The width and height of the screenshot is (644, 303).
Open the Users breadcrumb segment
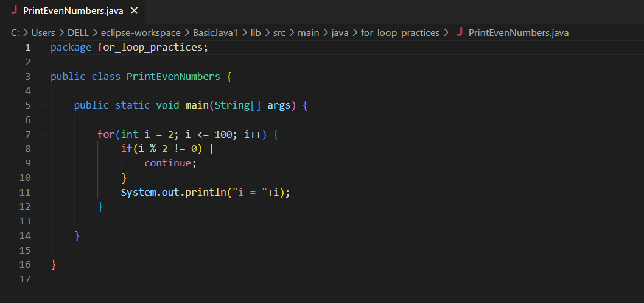coord(43,33)
